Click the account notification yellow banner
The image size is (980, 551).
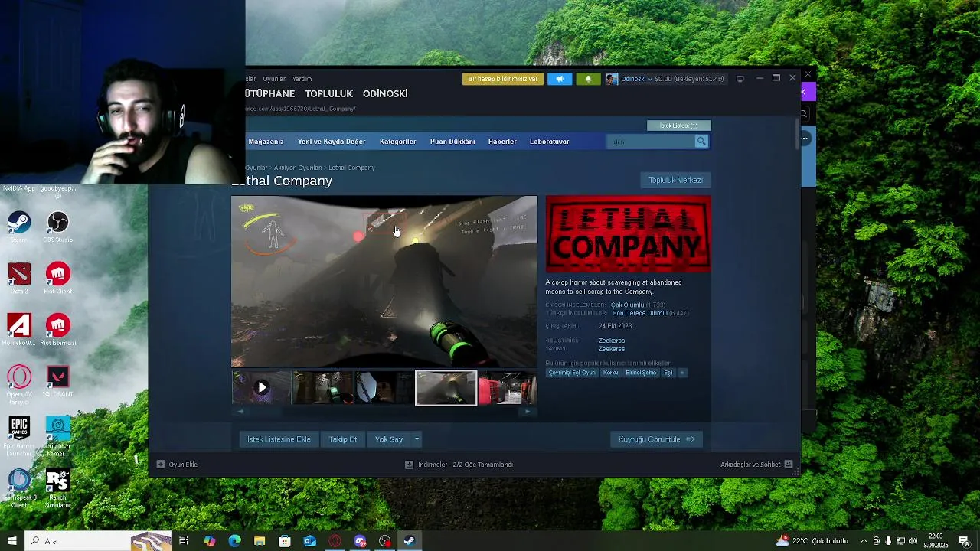(x=503, y=79)
